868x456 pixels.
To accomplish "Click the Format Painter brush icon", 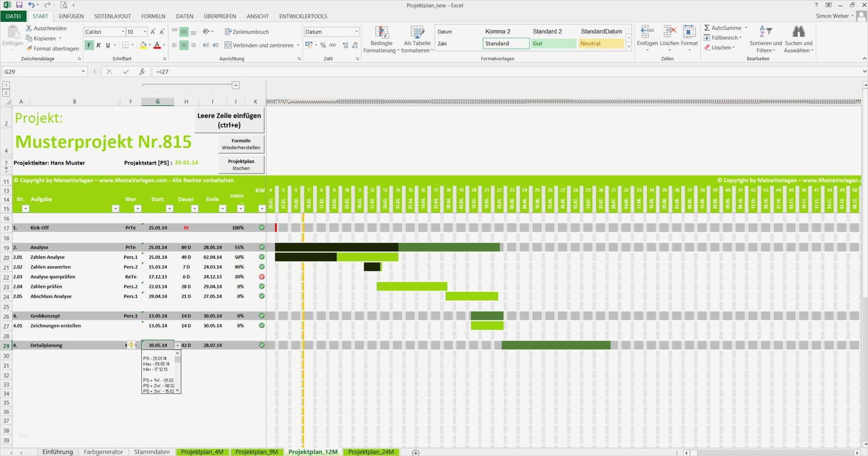I will coord(29,49).
